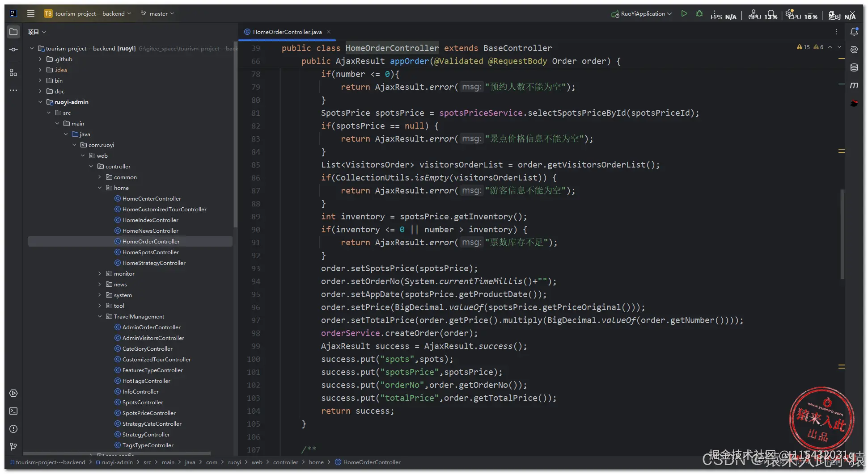
Task: Open the Git tool window
Action: (x=13, y=447)
